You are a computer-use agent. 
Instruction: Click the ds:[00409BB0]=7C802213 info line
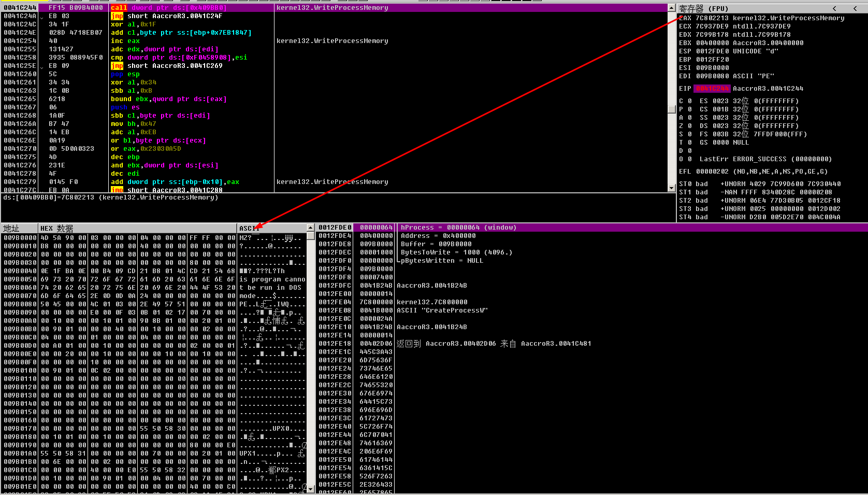(110, 197)
